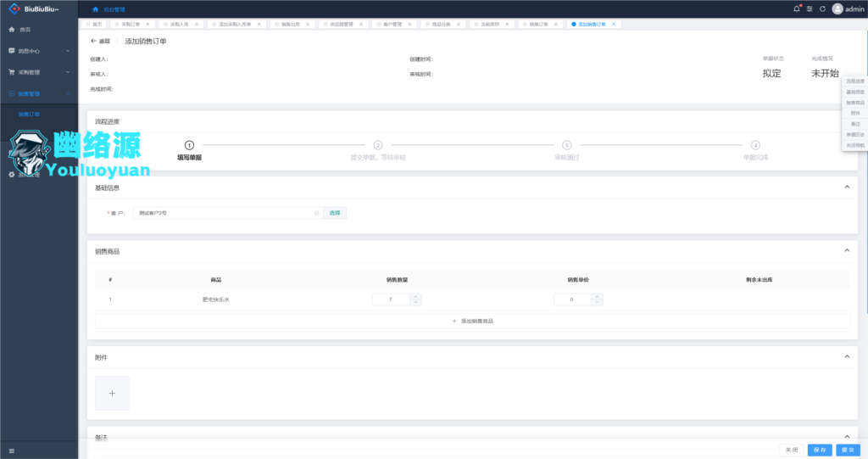Click the 选择 customer button
Viewport: 868px width, 459px height.
335,213
